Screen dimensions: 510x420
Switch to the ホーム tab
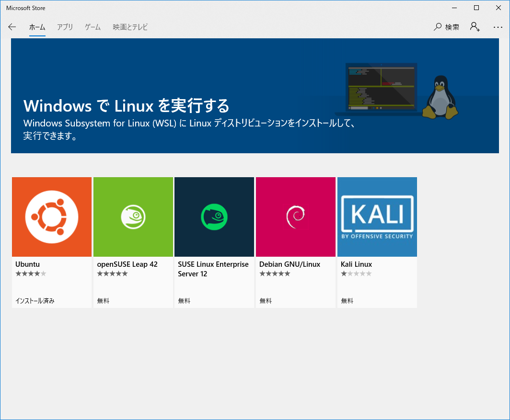tap(37, 27)
